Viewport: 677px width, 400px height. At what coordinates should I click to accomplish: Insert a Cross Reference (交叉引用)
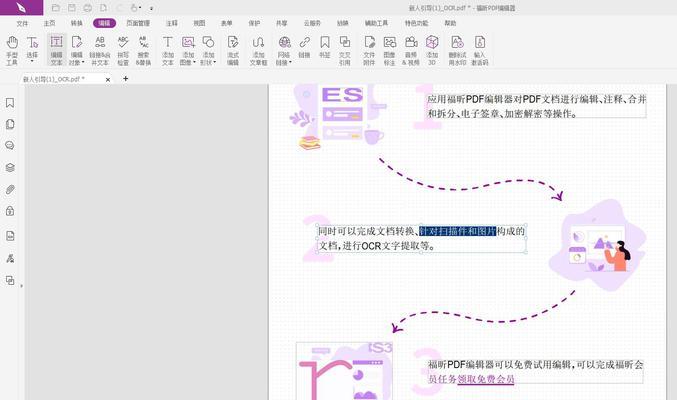point(345,50)
